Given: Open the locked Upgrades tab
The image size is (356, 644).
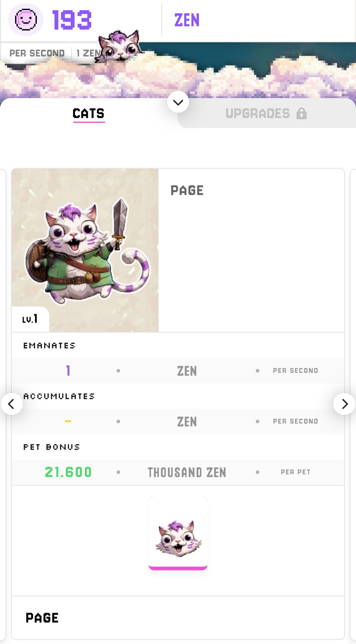Looking at the screenshot, I should coord(258,114).
